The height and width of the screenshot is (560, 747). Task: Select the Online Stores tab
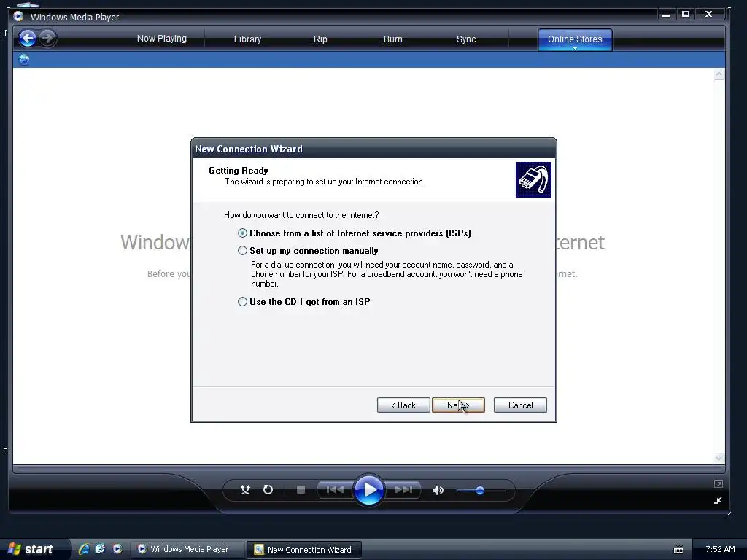[575, 38]
